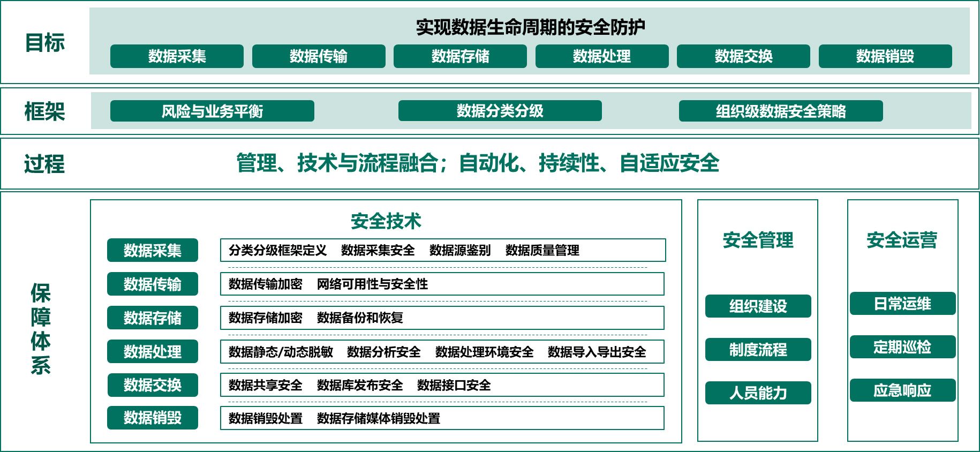Click the text 数据静态/动态脱敏
This screenshot has width=980, height=452.
click(x=281, y=352)
